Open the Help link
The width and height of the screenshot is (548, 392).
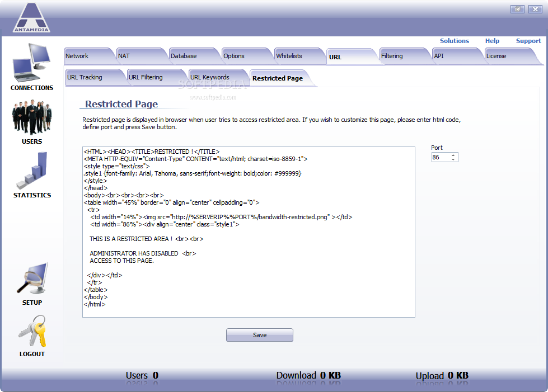point(492,41)
